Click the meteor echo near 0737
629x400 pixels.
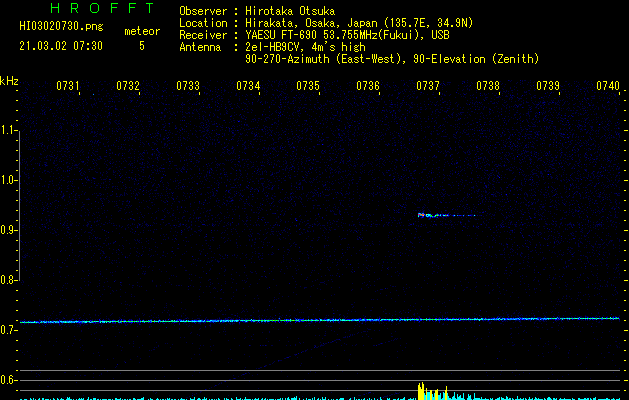pos(446,215)
